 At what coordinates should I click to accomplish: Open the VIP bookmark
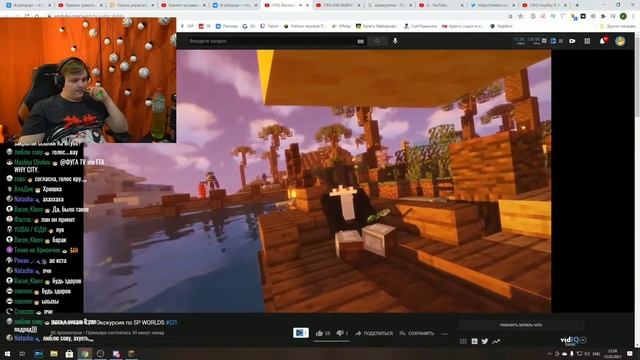pyautogui.click(x=187, y=26)
